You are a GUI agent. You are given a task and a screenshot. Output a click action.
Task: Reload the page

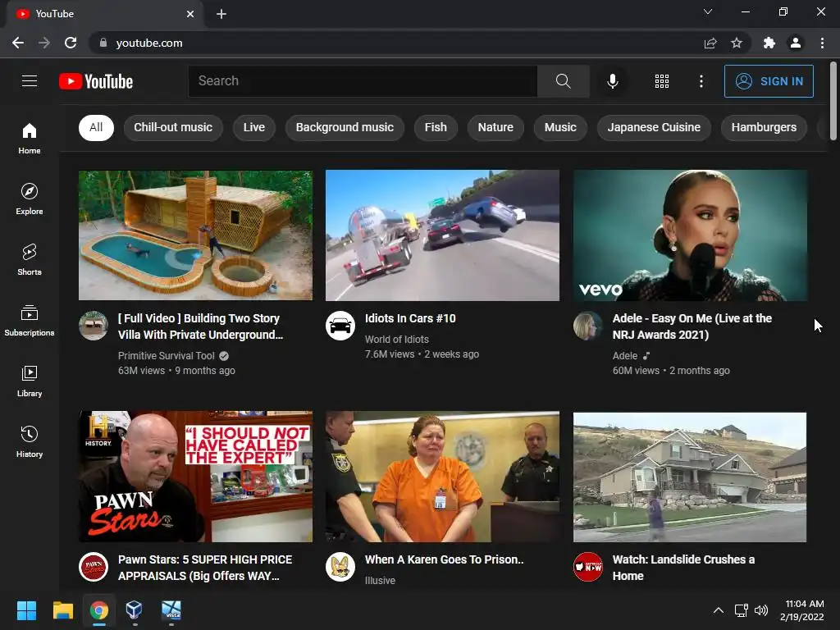pos(71,43)
